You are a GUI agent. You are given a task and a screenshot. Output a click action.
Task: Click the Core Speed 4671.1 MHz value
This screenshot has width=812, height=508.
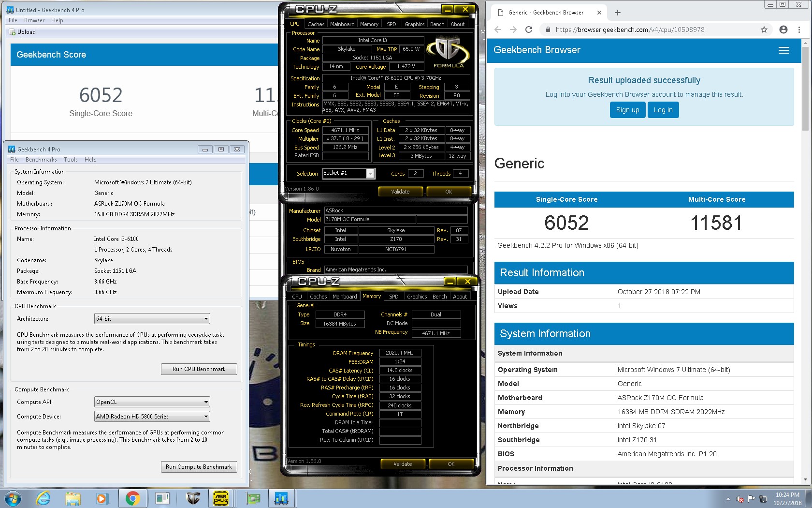345,130
